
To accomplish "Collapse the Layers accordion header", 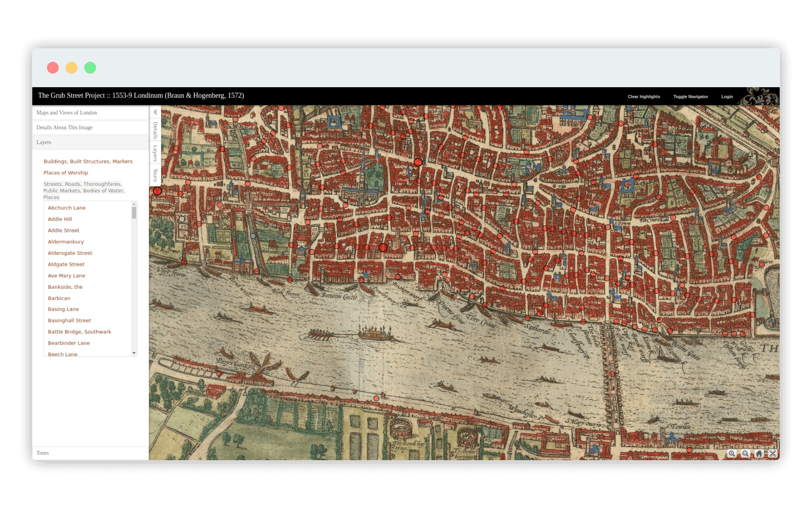I will [90, 142].
